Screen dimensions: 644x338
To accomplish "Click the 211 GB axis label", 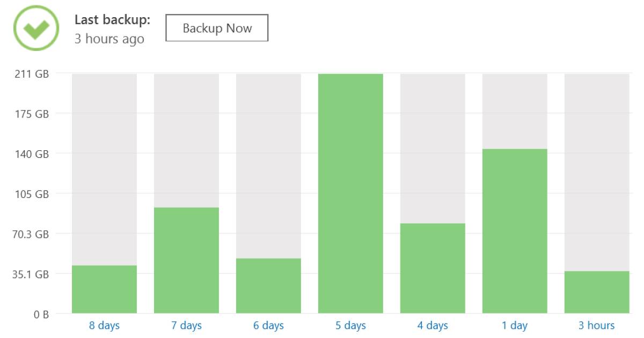I will point(32,74).
